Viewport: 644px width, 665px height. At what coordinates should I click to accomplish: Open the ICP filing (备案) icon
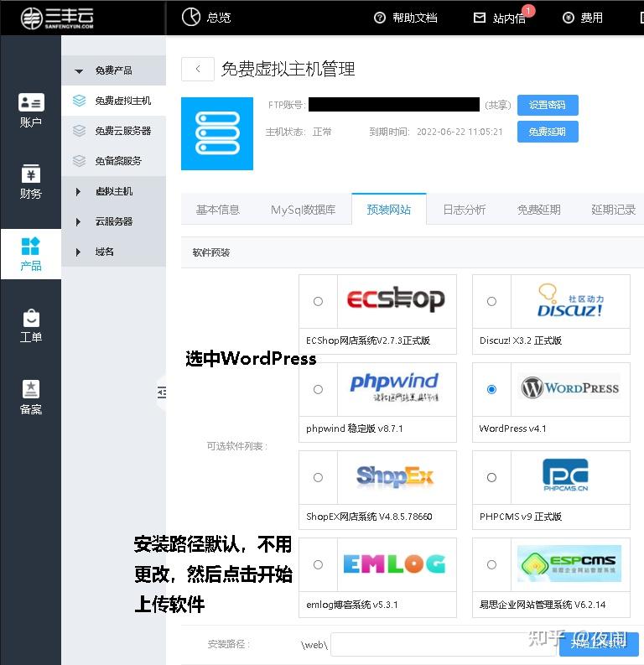point(31,389)
